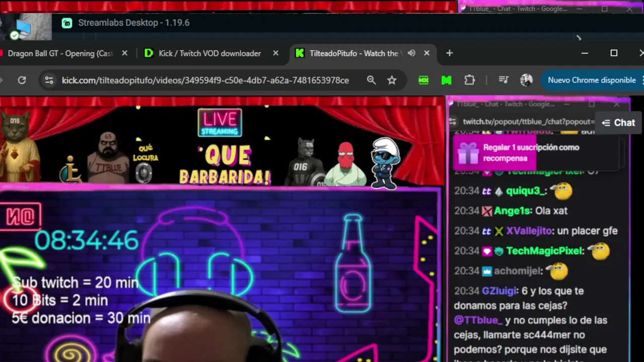The height and width of the screenshot is (362, 644).
Task: Open the zoom magnifier in address bar
Action: (371, 80)
